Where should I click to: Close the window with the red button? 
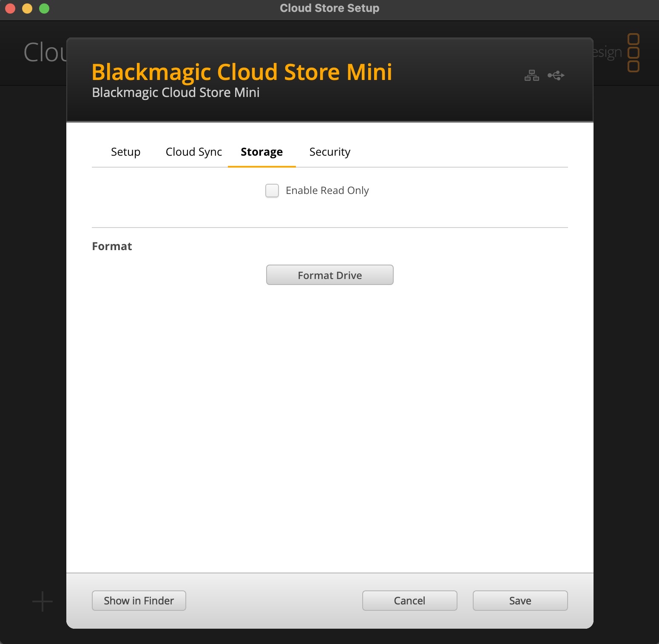[x=10, y=9]
